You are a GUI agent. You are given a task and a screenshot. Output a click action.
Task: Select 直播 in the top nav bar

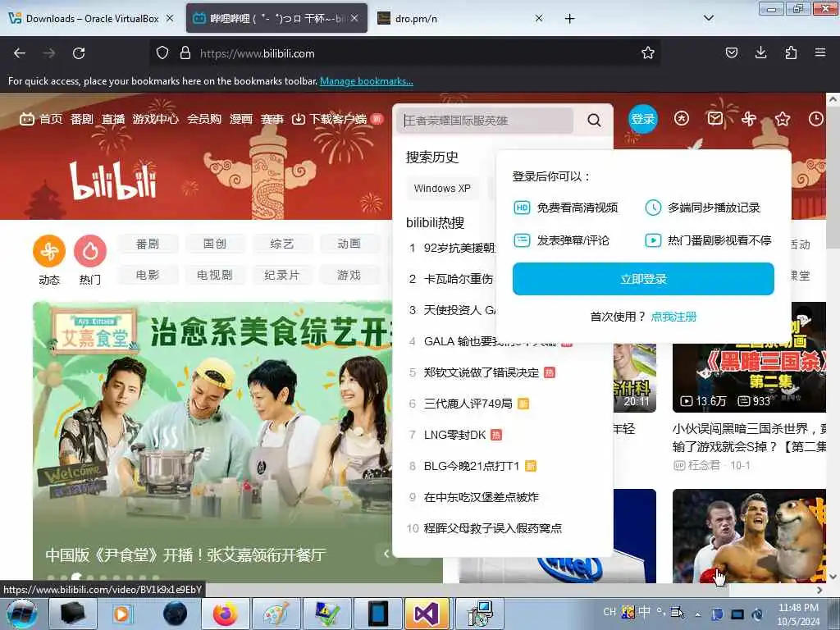point(113,119)
